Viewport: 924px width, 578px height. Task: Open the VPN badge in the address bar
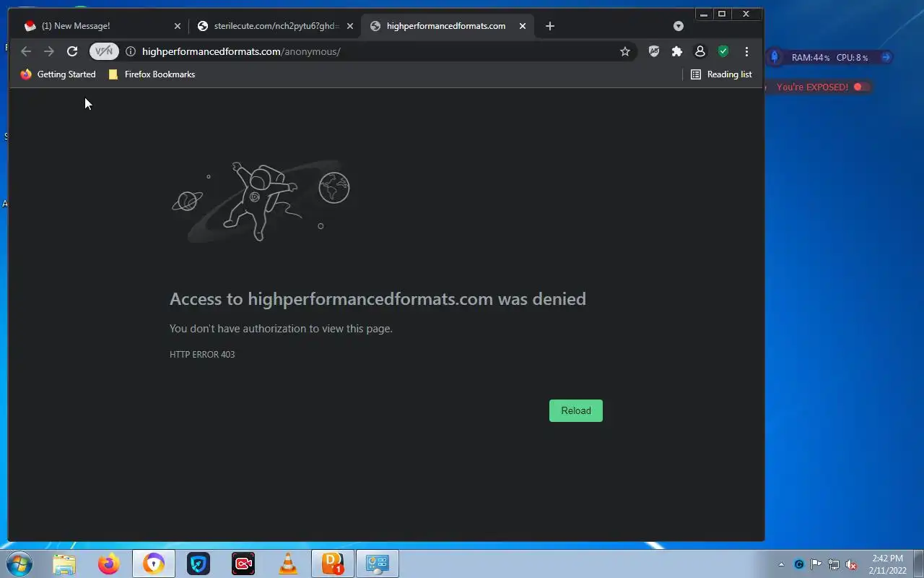[104, 51]
